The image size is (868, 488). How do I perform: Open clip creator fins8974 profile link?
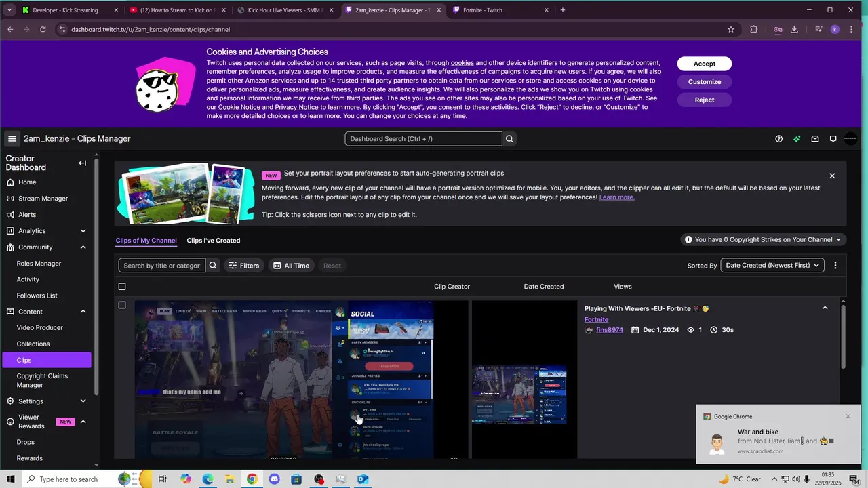610,330
